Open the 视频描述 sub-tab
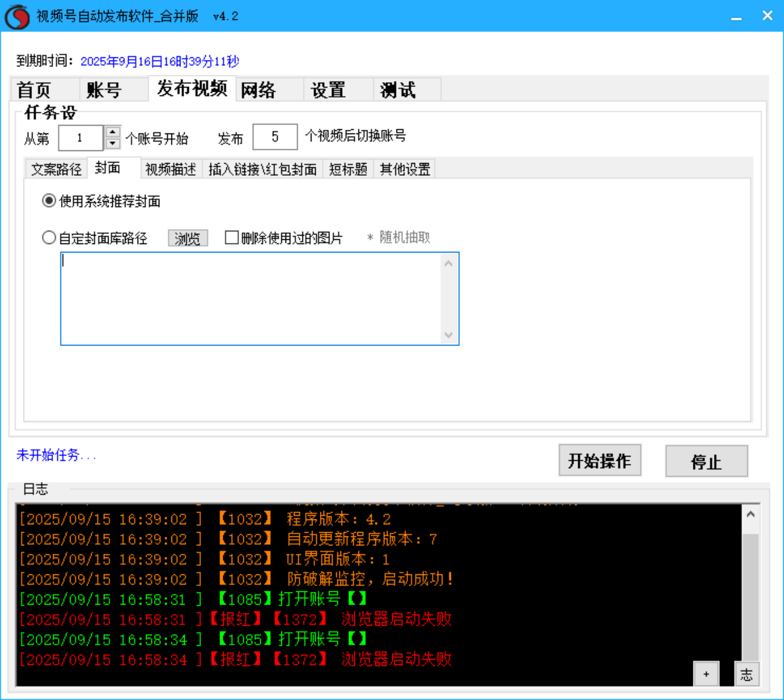 tap(171, 169)
